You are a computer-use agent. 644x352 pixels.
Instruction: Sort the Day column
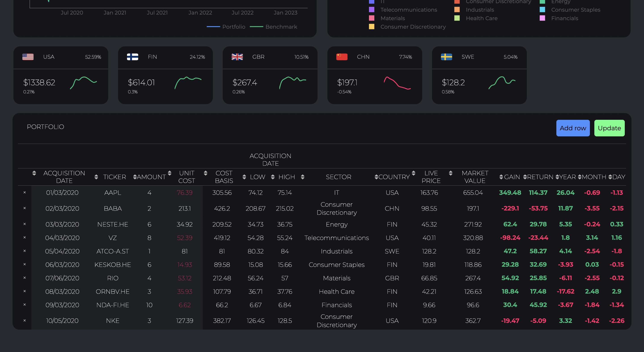click(610, 177)
